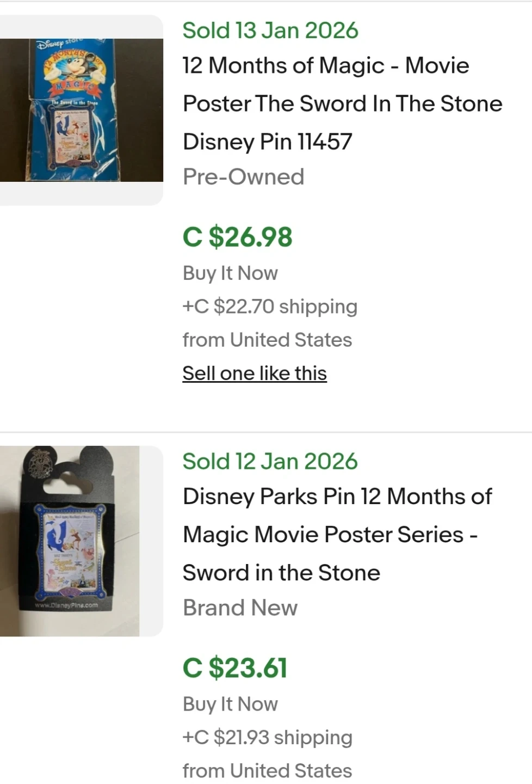Click "from United States" below $21.93 shipping
Screen dimensions: 532x784
(x=267, y=771)
